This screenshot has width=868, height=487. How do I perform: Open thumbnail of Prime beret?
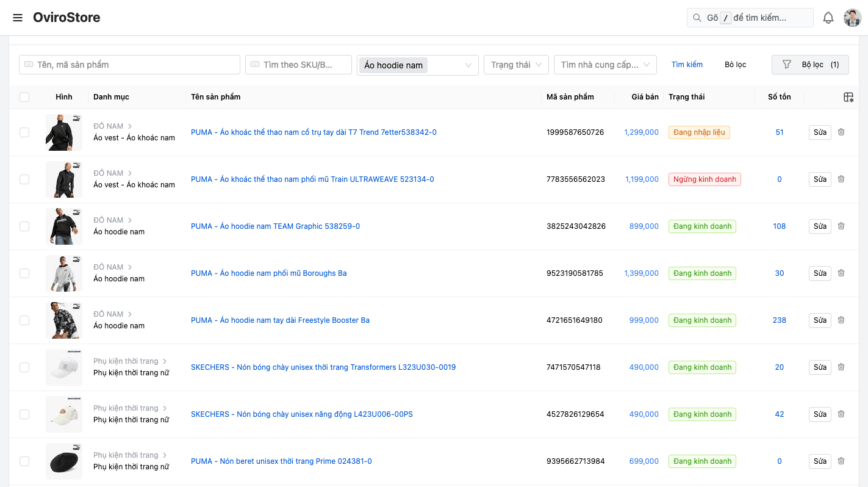click(64, 461)
